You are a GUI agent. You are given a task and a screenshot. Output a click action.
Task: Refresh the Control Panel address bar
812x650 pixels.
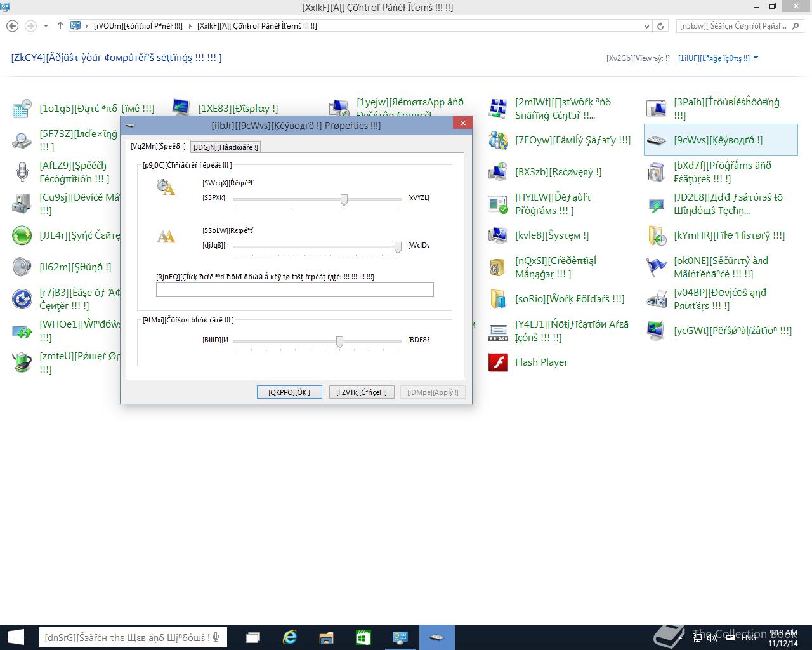(660, 26)
